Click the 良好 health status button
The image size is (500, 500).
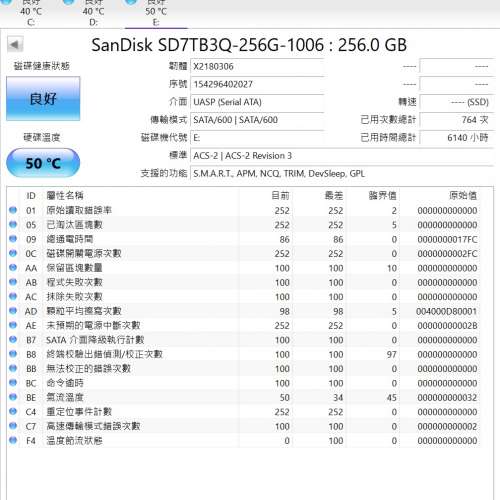coord(43,99)
